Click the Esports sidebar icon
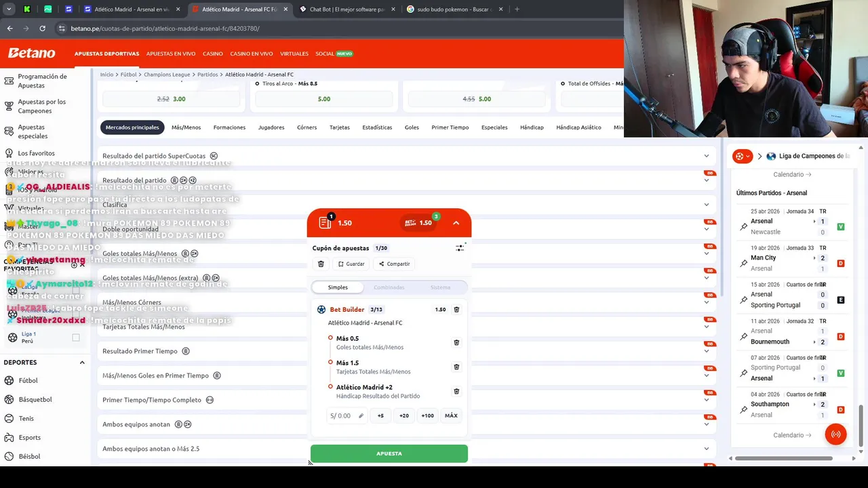This screenshot has width=868, height=488. point(9,437)
